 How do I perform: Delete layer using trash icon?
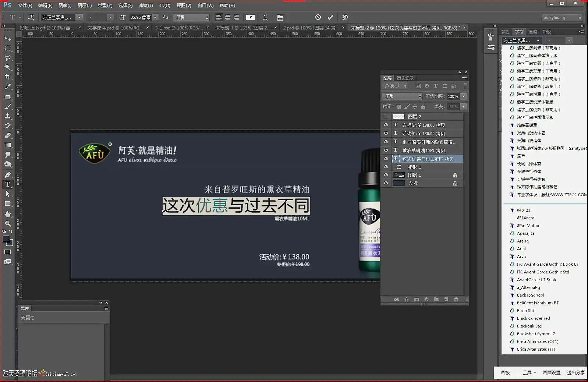pyautogui.click(x=456, y=300)
